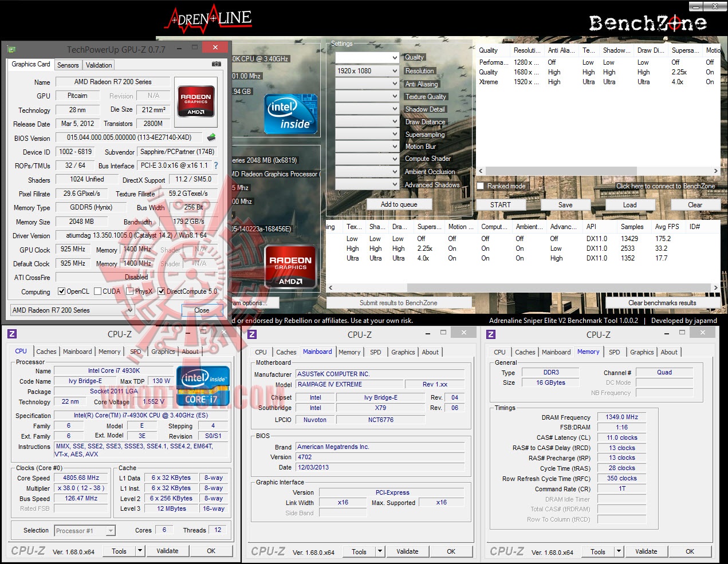Click Submit results to BenchZone button
Screen dimensions: 728x564
[x=399, y=303]
